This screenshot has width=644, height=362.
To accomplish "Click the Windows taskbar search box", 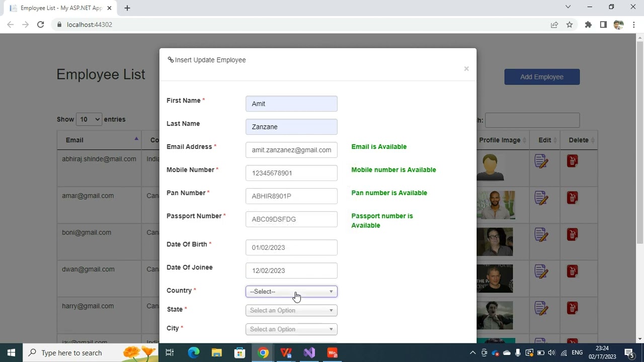I will (x=91, y=353).
